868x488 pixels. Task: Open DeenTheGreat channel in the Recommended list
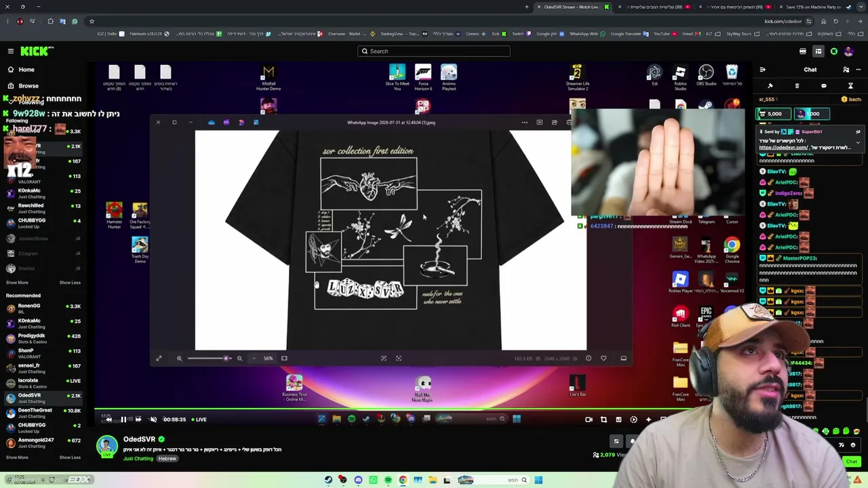[x=44, y=413]
